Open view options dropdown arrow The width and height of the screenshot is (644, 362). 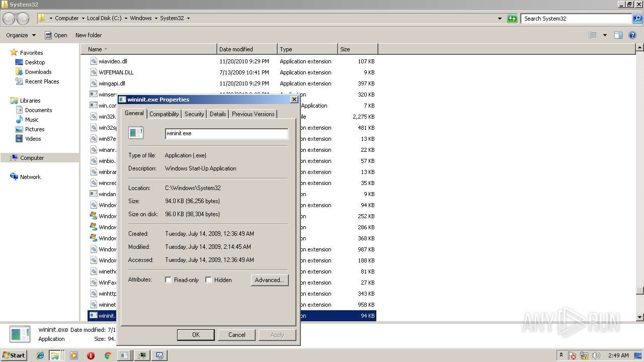click(605, 35)
